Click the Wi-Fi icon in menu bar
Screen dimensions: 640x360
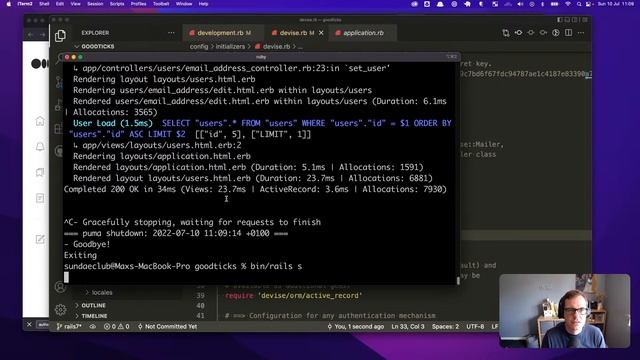click(x=567, y=4)
